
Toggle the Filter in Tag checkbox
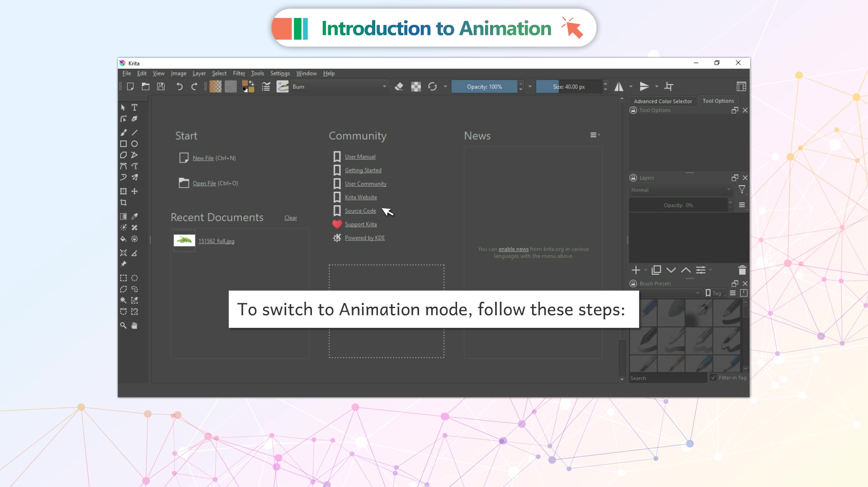click(713, 378)
